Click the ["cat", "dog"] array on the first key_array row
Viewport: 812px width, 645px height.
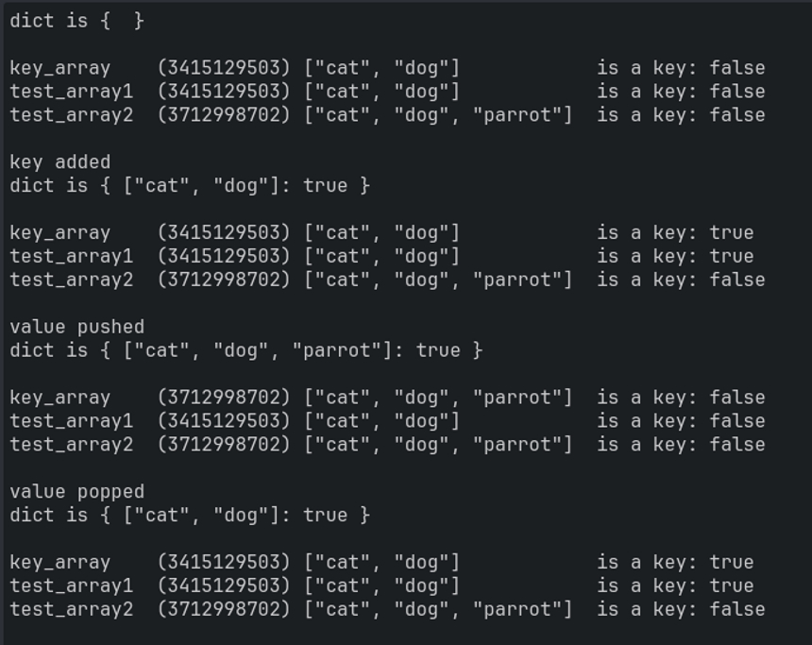pos(381,68)
